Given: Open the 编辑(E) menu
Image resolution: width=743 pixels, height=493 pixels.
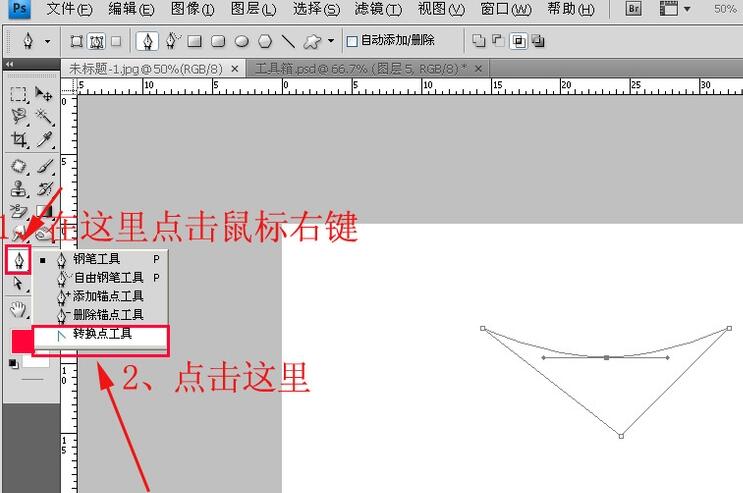Looking at the screenshot, I should (131, 9).
